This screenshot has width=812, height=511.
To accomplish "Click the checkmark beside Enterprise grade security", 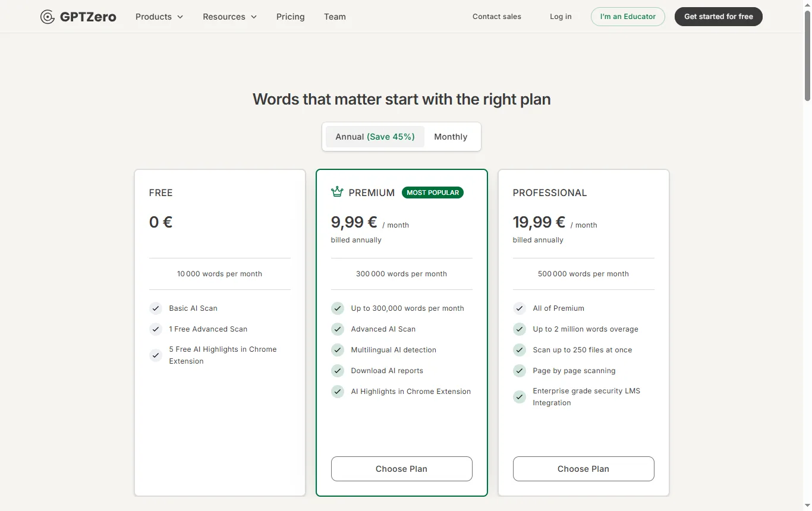I will (x=520, y=397).
